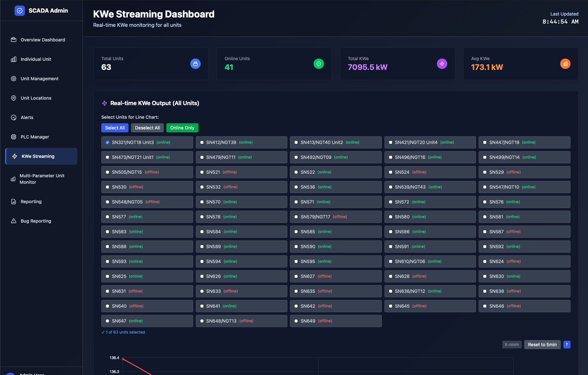Click the Bug Reporting warning triangle icon
This screenshot has width=588, height=375.
point(14,221)
